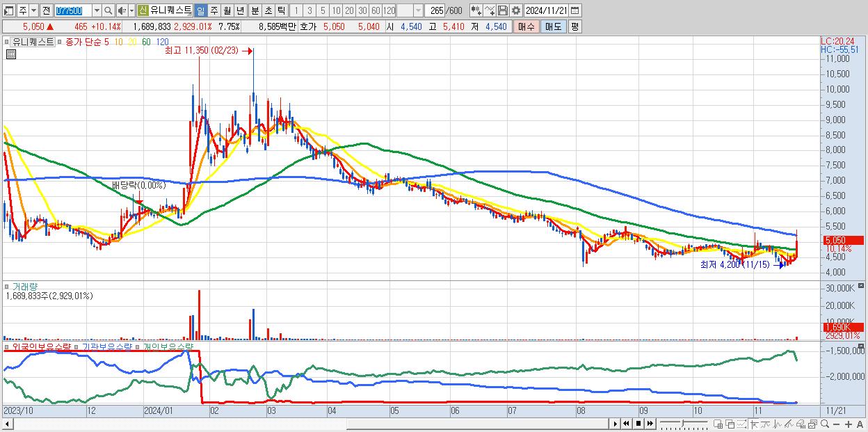
Task: Toggle the 유니퀘스트 series marker checkbox
Action: (x=8, y=42)
